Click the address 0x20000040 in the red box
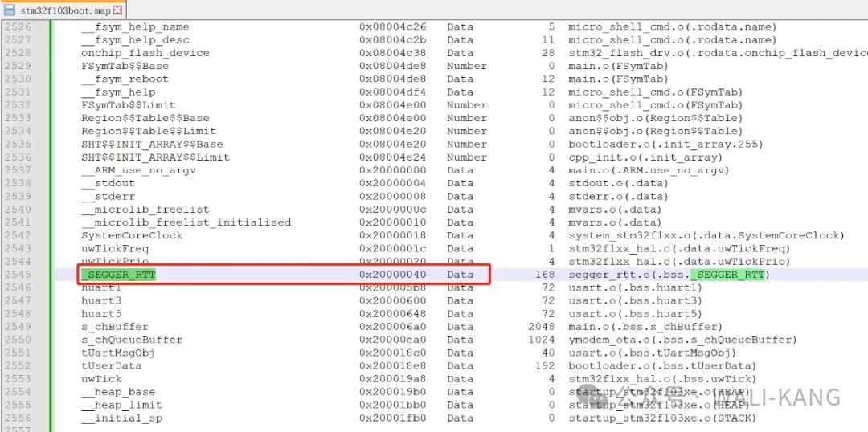Image resolution: width=868 pixels, height=432 pixels. 392,275
